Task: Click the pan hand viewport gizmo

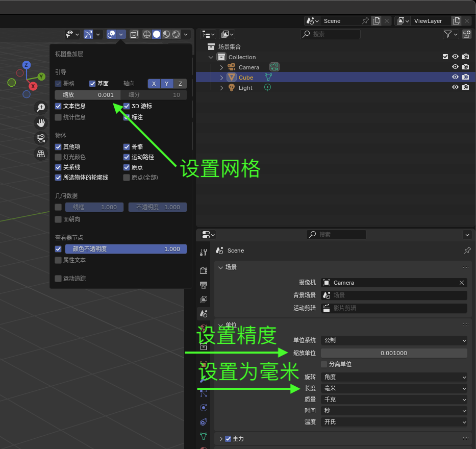Action: [x=41, y=122]
